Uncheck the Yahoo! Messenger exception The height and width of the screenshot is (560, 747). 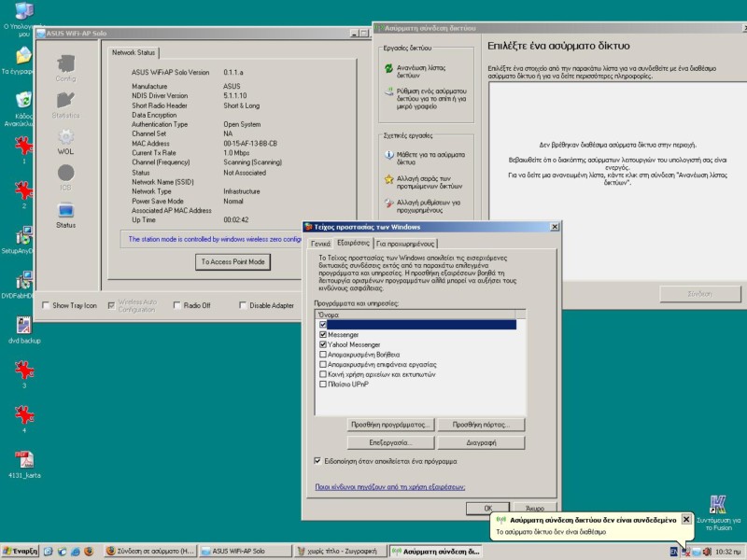pyautogui.click(x=323, y=344)
